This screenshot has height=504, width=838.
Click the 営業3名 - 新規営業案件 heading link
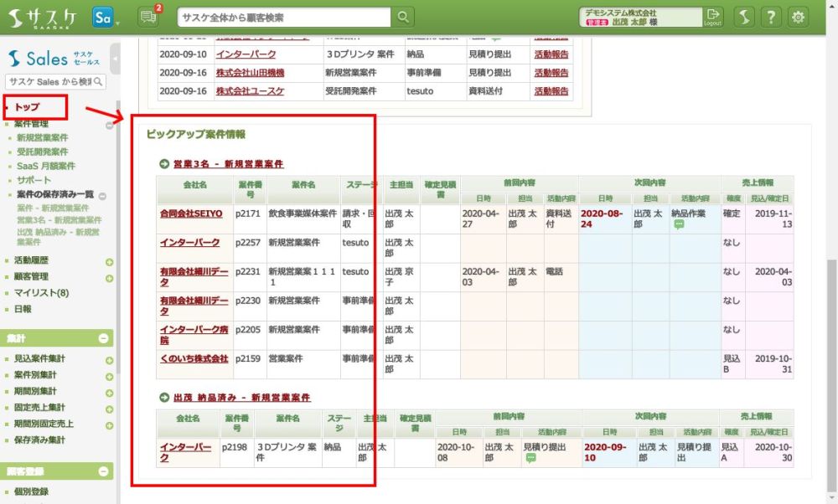click(228, 163)
